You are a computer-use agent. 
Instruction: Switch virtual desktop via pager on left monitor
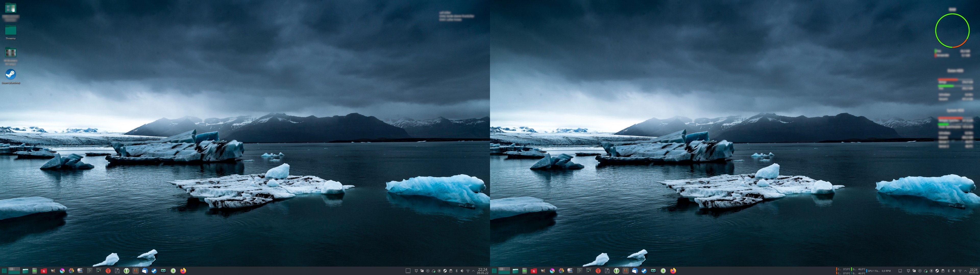[14, 271]
